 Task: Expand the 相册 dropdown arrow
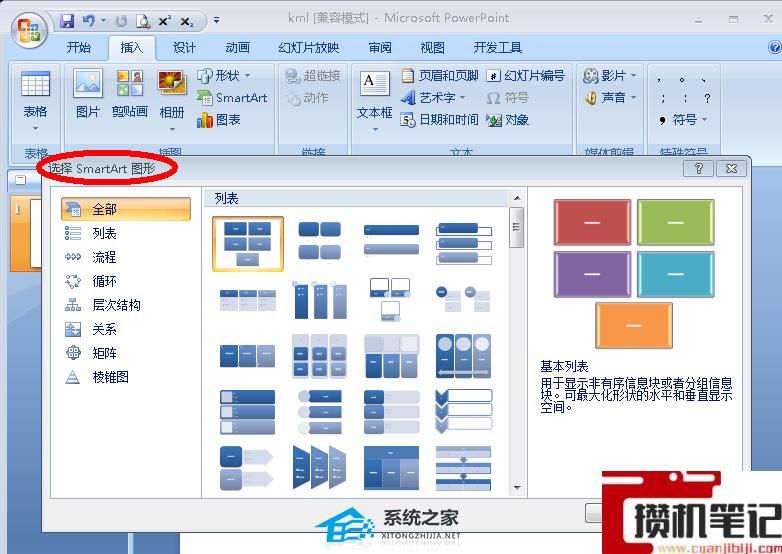(x=172, y=129)
